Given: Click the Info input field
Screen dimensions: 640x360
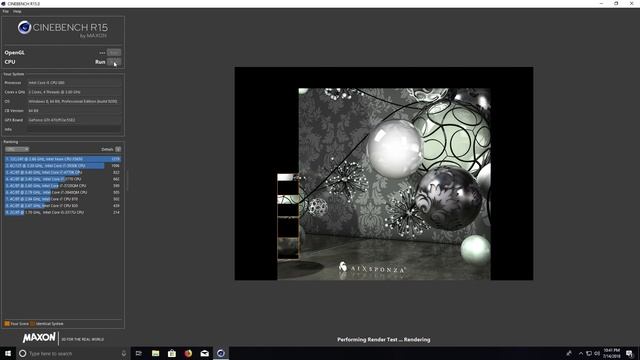Looking at the screenshot, I should pos(74,129).
